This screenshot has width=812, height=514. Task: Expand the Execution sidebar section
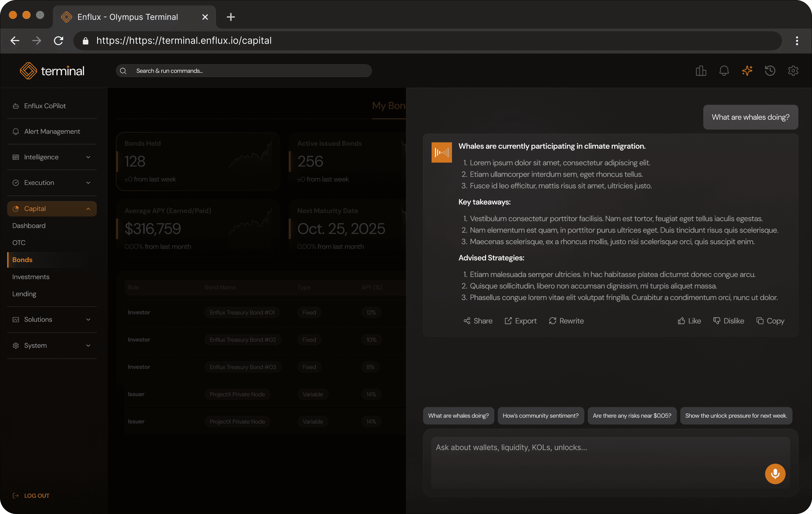(52, 183)
